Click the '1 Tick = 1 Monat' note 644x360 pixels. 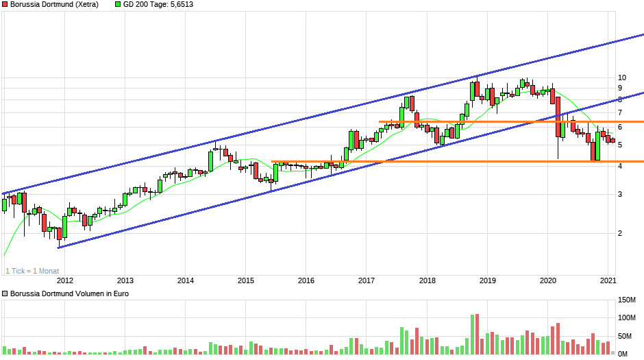tap(32, 271)
